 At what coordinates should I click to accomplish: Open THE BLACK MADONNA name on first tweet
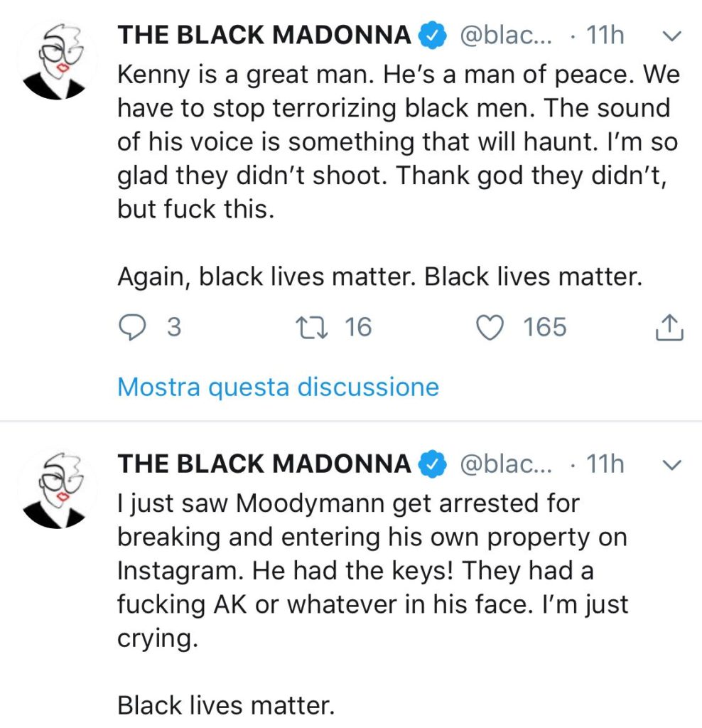(x=264, y=36)
